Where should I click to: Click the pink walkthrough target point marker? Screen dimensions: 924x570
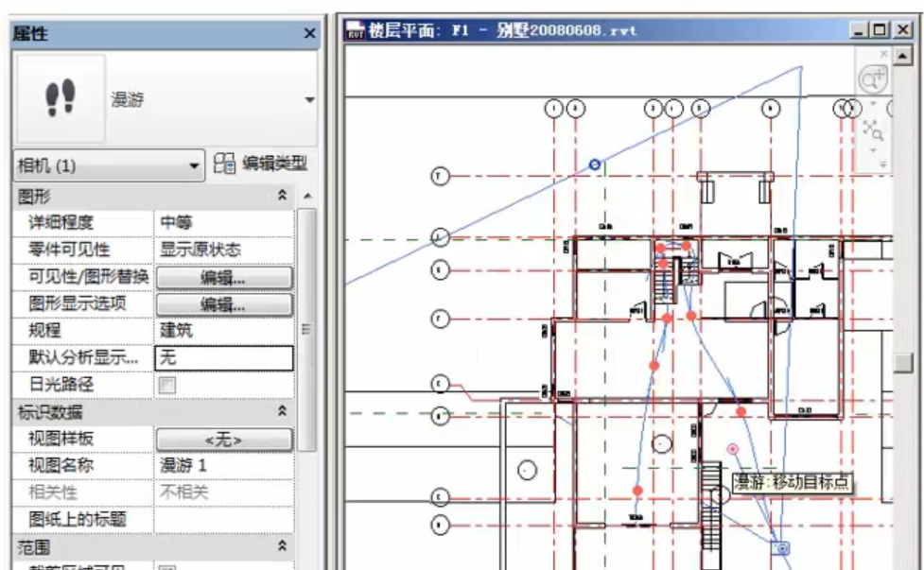(732, 449)
